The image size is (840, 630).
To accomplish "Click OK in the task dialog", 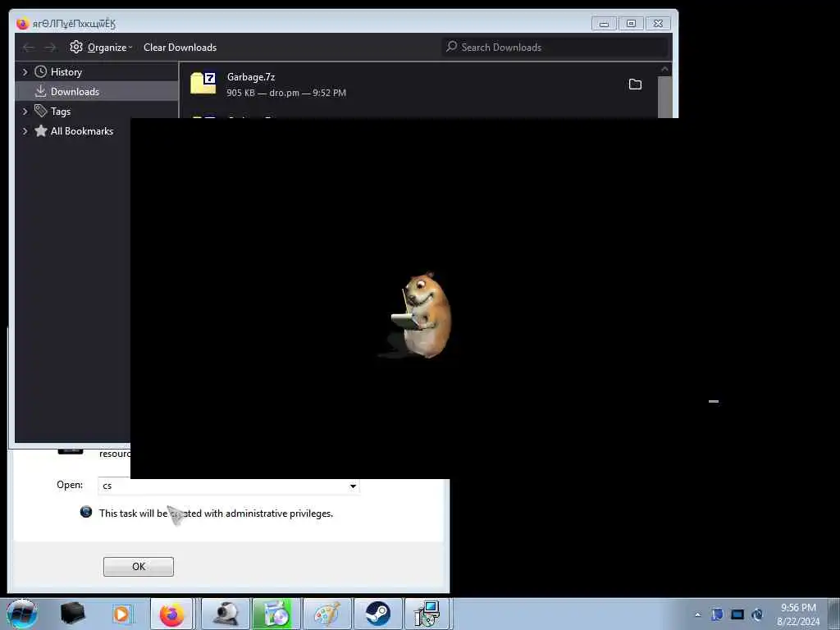I will coord(138,567).
